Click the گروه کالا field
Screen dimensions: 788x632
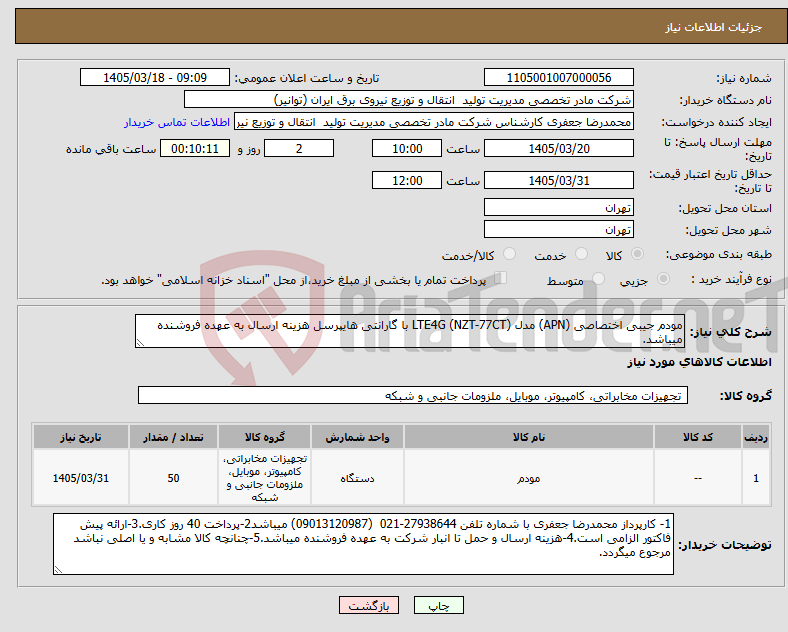[x=413, y=396]
